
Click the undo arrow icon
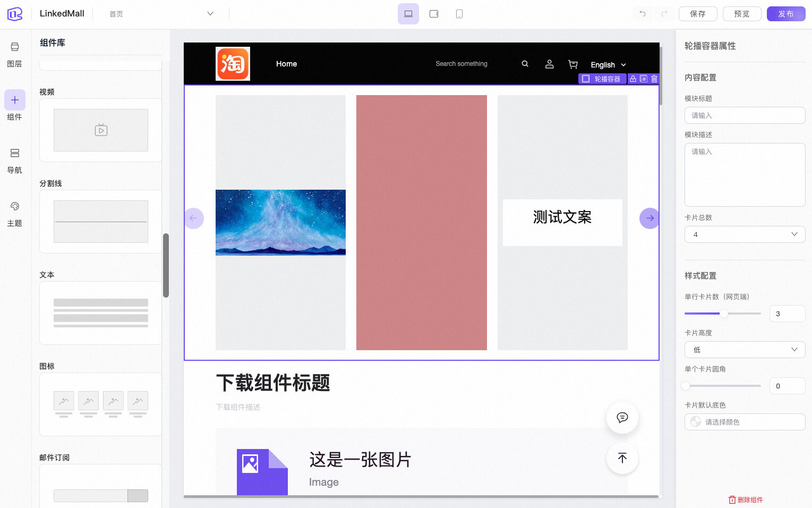click(x=643, y=14)
